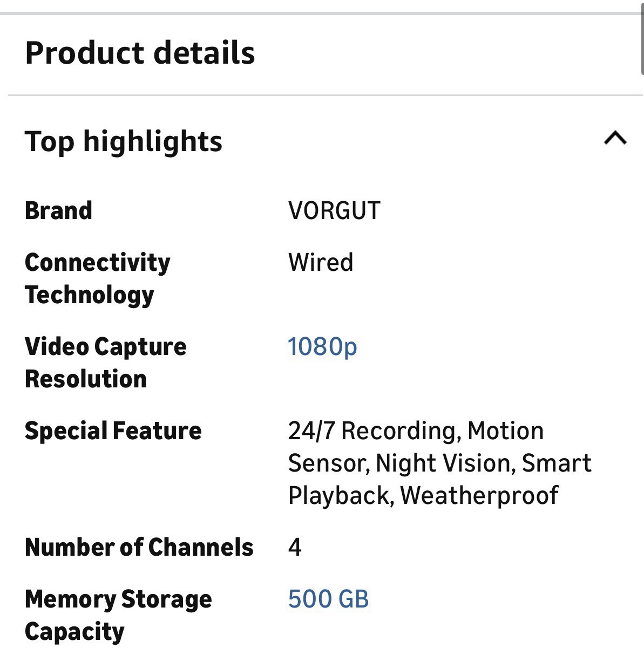The width and height of the screenshot is (644, 662).
Task: Collapse the Top highlights chevron
Action: [x=615, y=138]
